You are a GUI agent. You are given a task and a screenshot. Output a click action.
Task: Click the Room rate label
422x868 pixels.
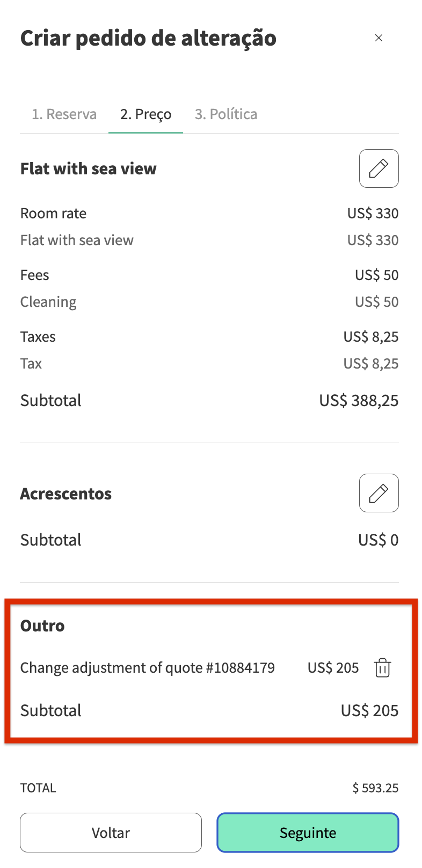(x=53, y=214)
